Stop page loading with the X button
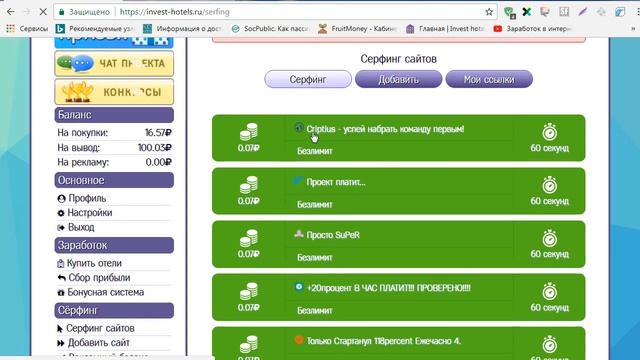The width and height of the screenshot is (640, 360). click(43, 12)
